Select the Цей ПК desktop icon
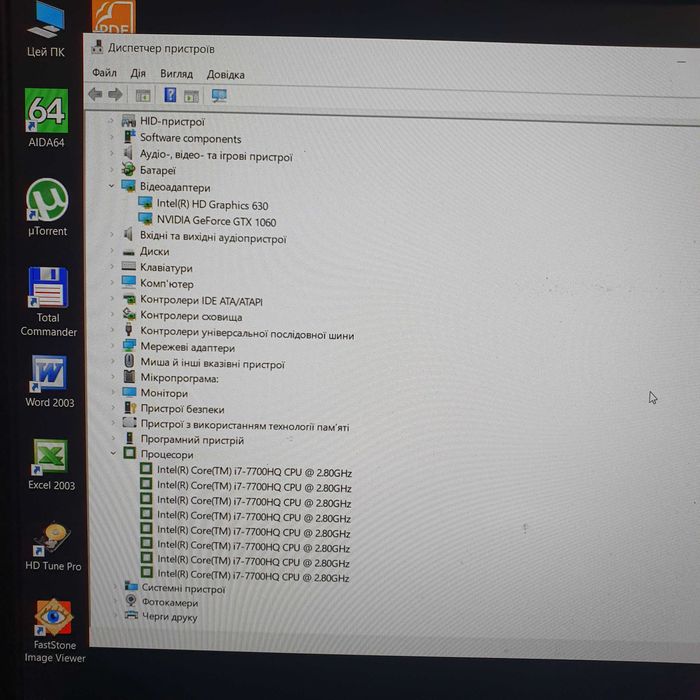Screen dimensions: 700x700 click(46, 30)
